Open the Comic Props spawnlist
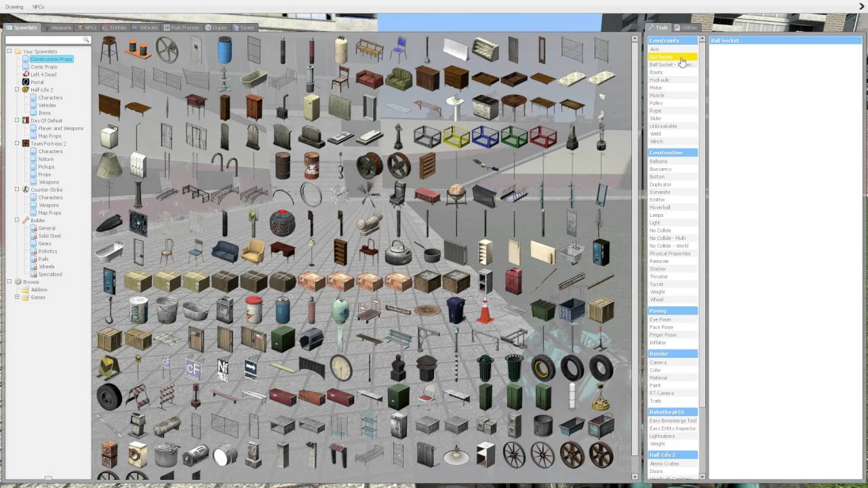 (43, 67)
